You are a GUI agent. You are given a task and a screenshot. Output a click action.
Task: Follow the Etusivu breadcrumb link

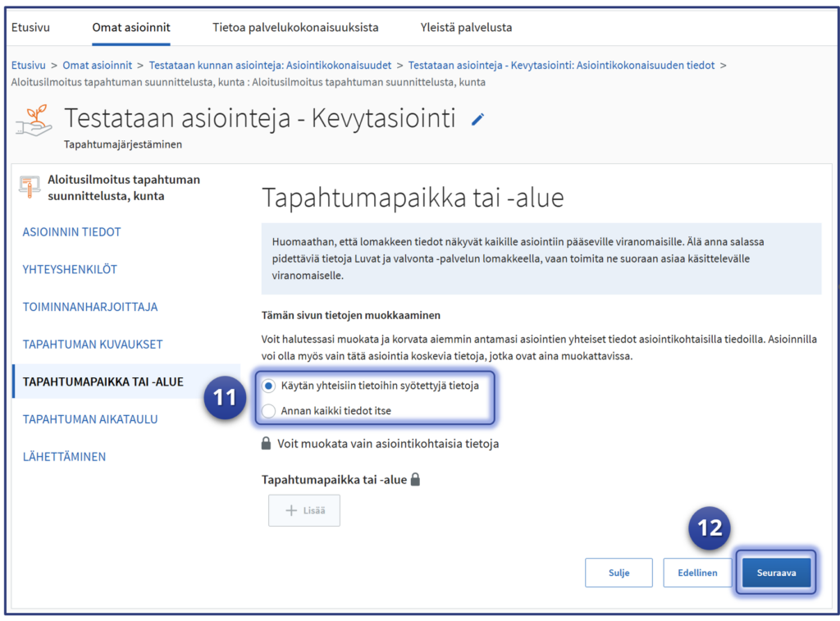coord(30,65)
